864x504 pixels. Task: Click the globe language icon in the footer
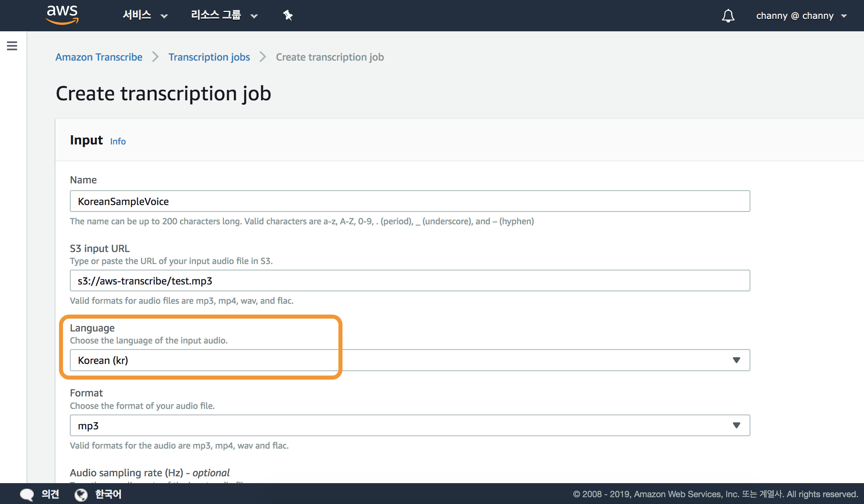pos(81,495)
